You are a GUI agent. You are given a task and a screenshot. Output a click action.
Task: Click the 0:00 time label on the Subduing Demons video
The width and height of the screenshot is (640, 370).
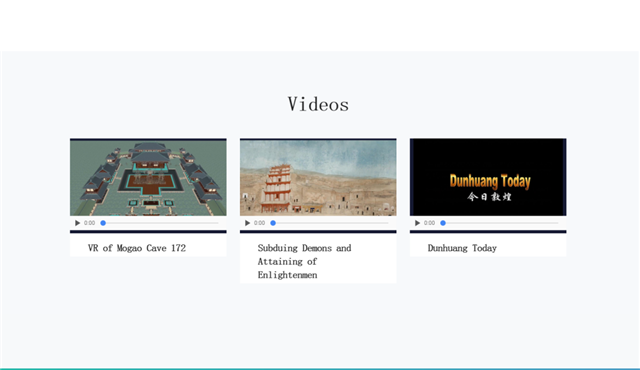point(259,223)
